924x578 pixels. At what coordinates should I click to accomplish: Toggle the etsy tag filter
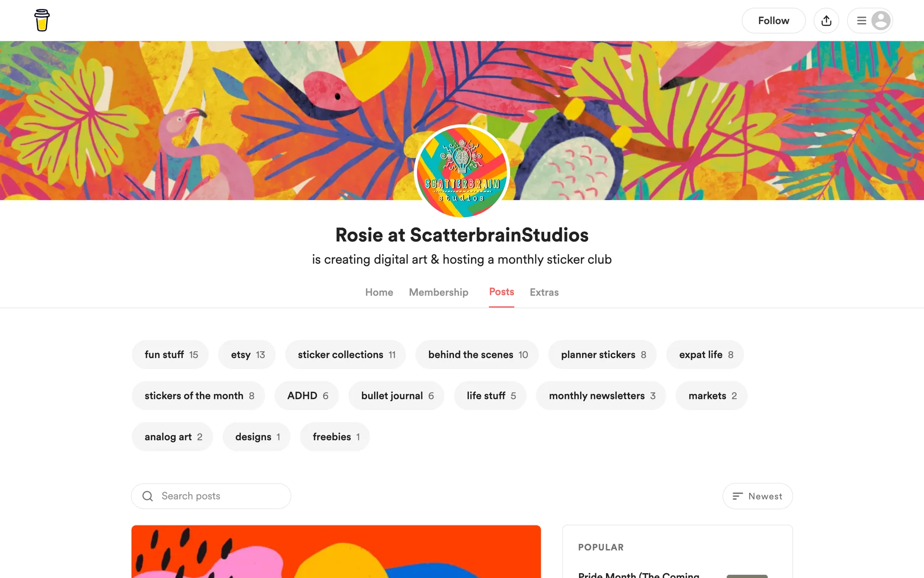tap(247, 355)
